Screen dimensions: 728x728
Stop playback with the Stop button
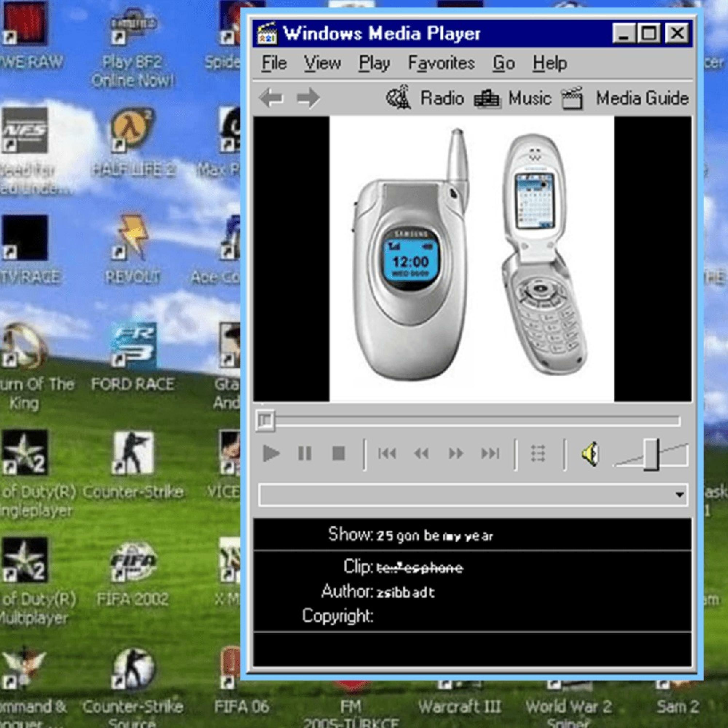(338, 453)
